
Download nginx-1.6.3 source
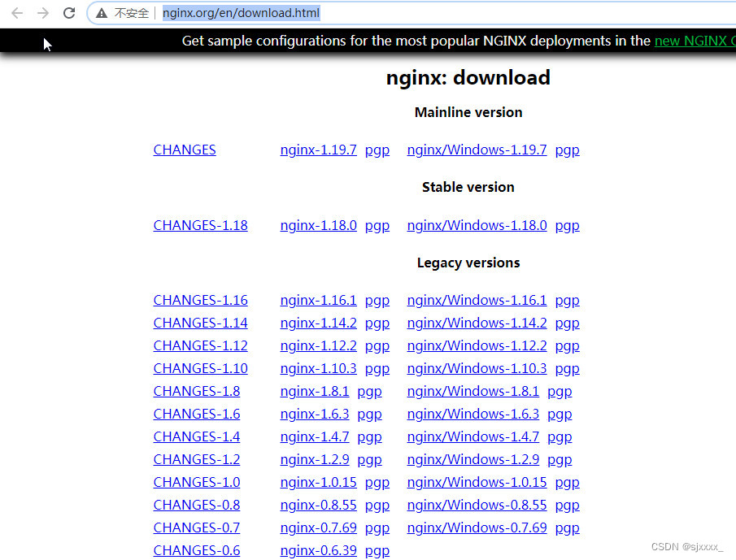[x=315, y=414]
